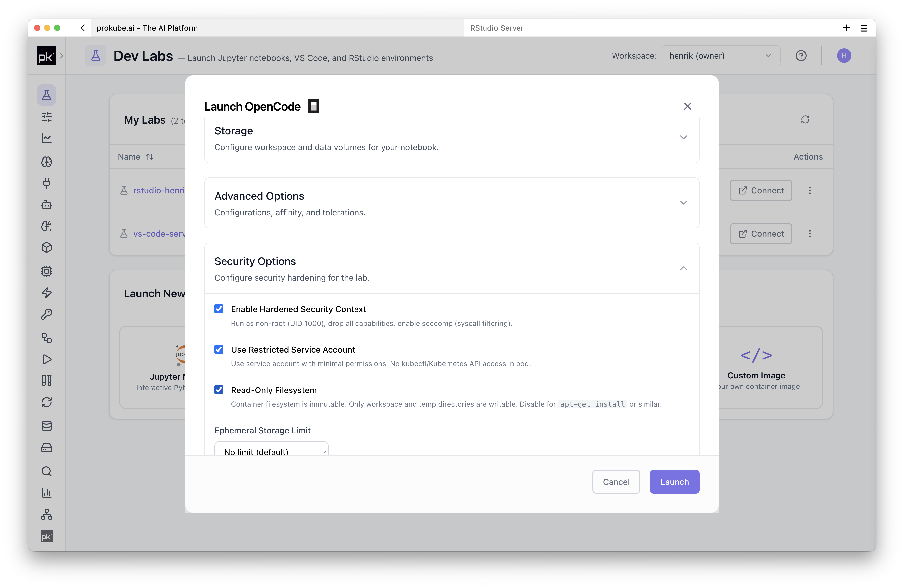Open the plug connector icon in sidebar

click(46, 183)
